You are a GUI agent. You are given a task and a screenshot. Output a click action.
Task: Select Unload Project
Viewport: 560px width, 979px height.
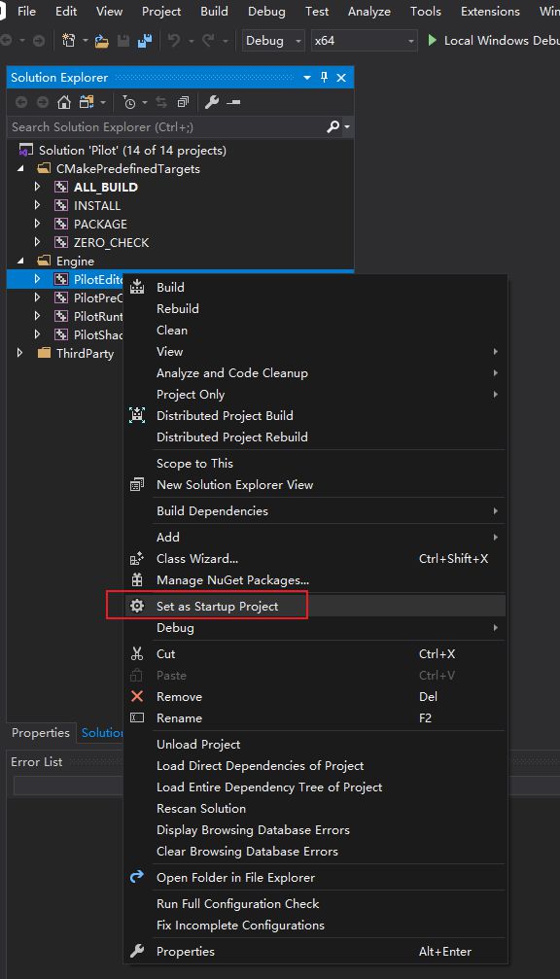198,745
